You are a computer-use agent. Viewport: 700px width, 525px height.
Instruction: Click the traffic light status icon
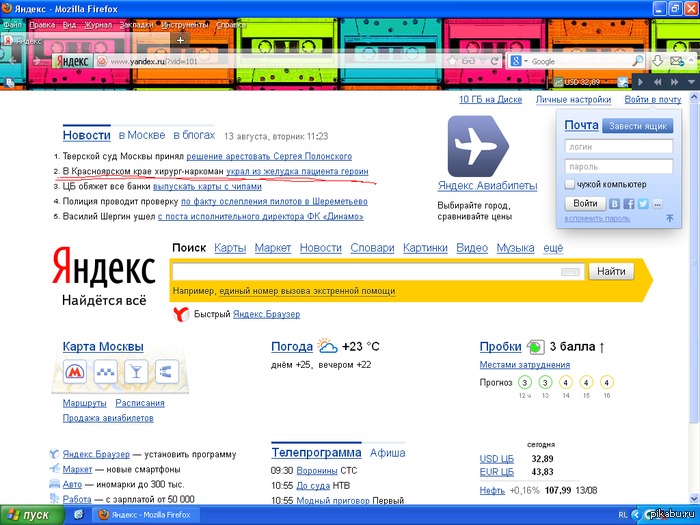[x=536, y=346]
